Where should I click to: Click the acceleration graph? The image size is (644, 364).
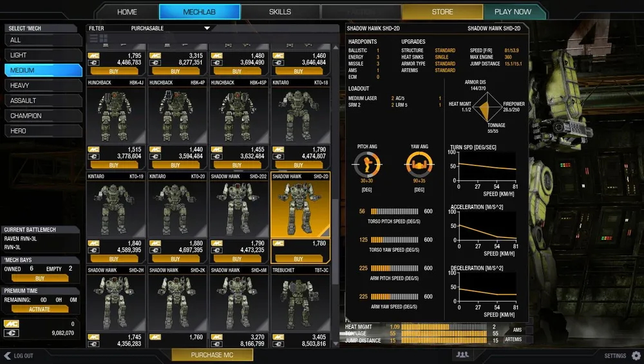point(487,226)
